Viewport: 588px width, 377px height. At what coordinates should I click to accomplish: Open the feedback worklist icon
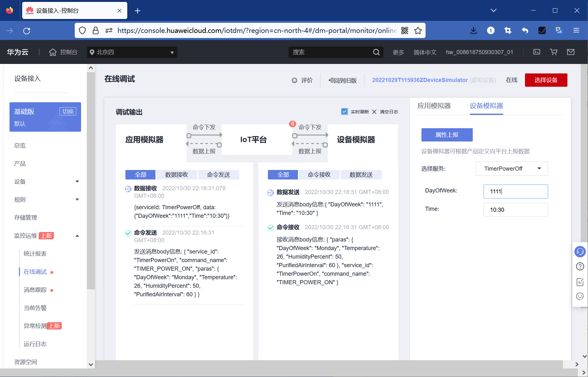(580, 282)
